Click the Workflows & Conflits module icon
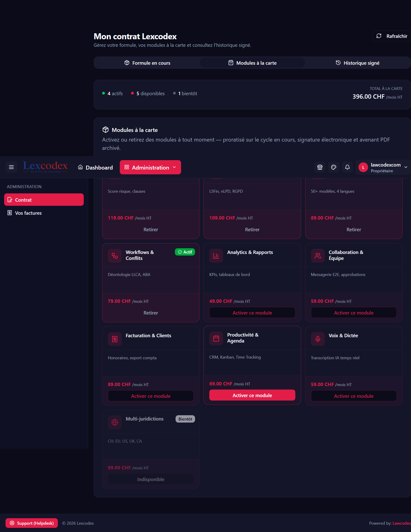Image resolution: width=411 pixels, height=532 pixels. pyautogui.click(x=115, y=256)
